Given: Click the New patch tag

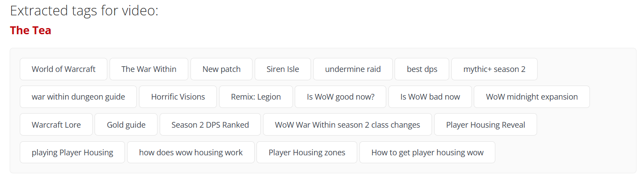Looking at the screenshot, I should [x=221, y=69].
